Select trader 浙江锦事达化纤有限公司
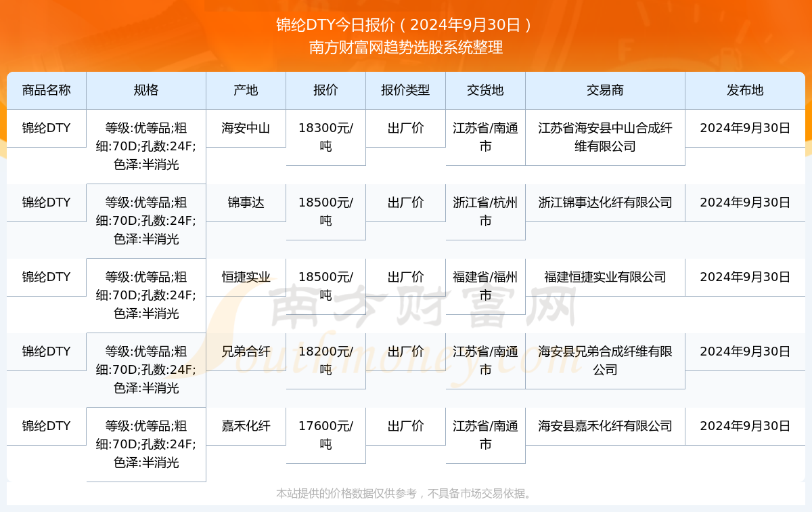The height and width of the screenshot is (512, 812). coord(605,202)
